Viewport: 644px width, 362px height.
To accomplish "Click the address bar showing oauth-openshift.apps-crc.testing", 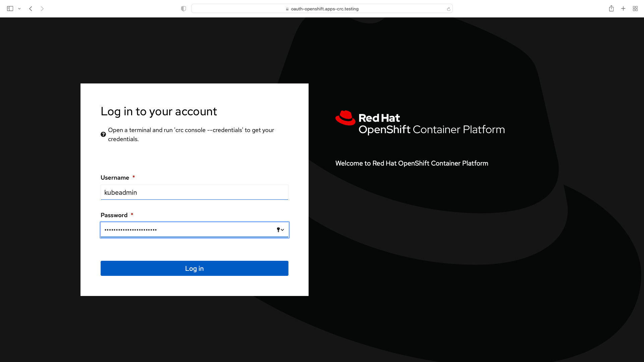I will (322, 9).
